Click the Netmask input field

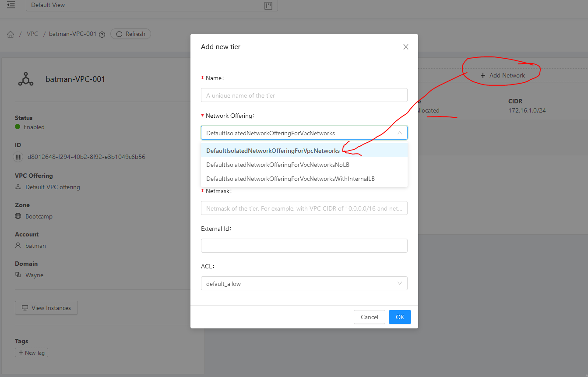304,208
